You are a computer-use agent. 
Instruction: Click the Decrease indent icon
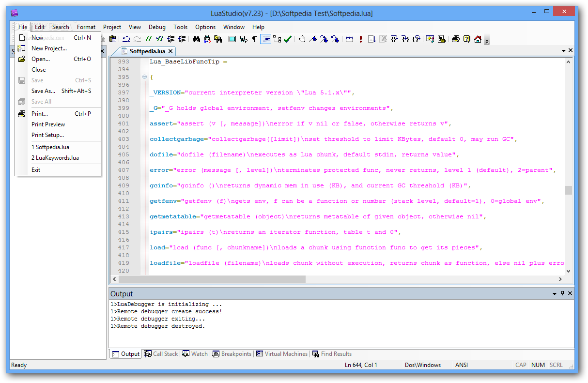point(171,39)
